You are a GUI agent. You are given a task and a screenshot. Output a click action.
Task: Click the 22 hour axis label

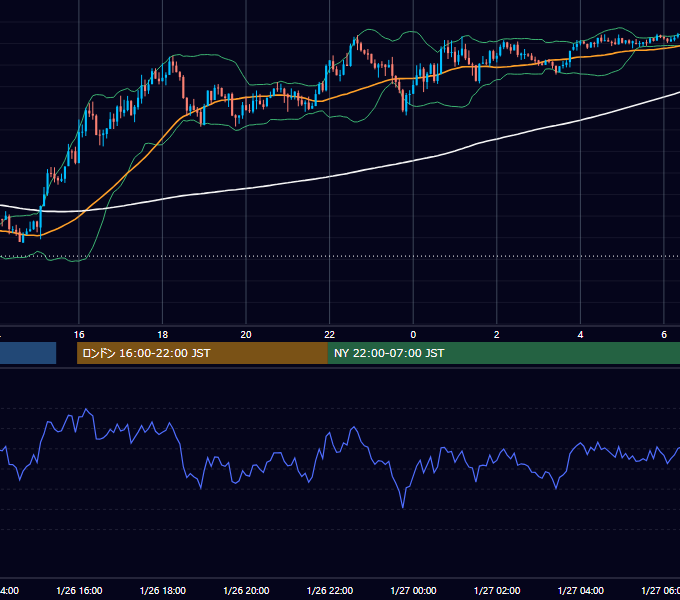tap(330, 335)
